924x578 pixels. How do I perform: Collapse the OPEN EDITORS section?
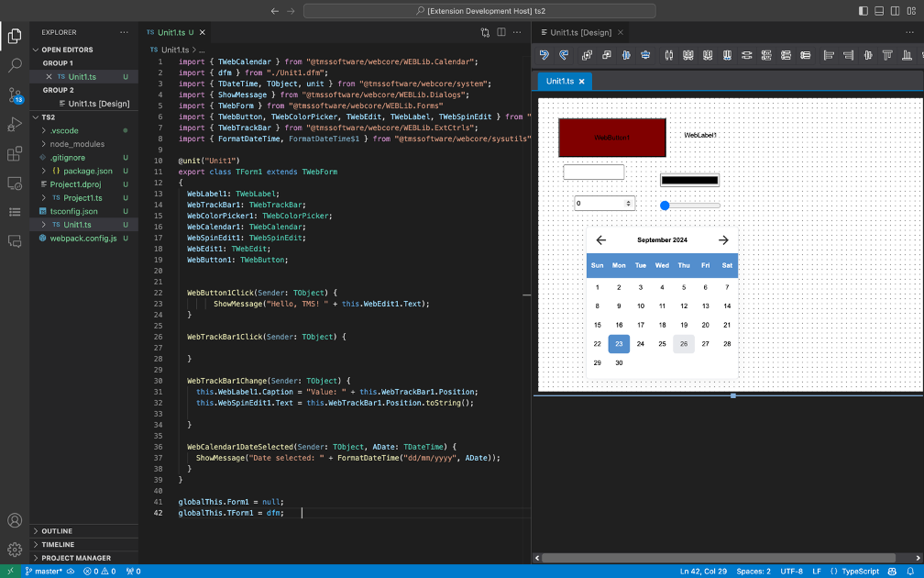(83, 50)
